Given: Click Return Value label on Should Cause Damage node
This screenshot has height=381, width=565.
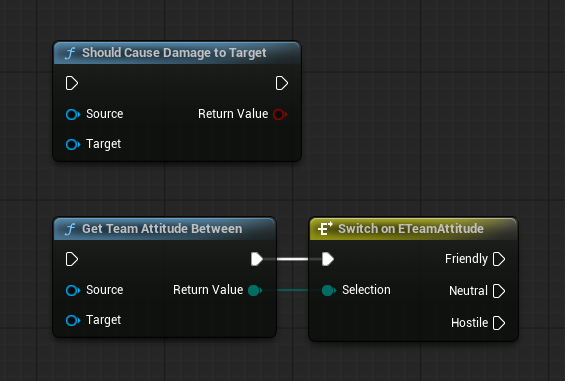Looking at the screenshot, I should 233,114.
